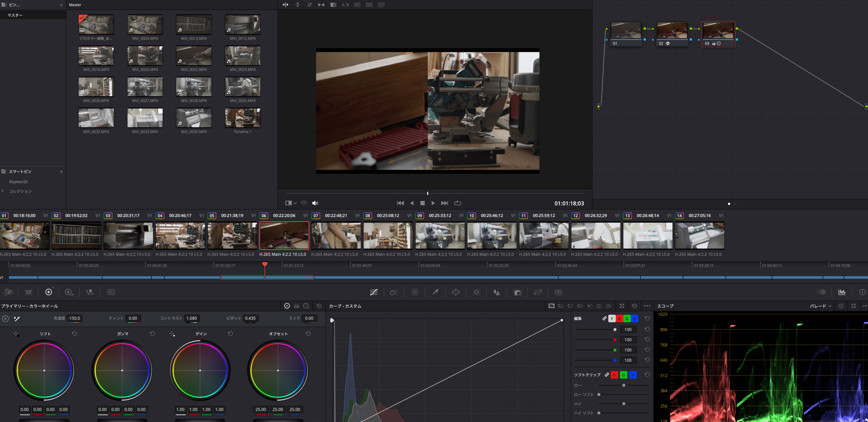Add a new smart bin

[x=61, y=172]
